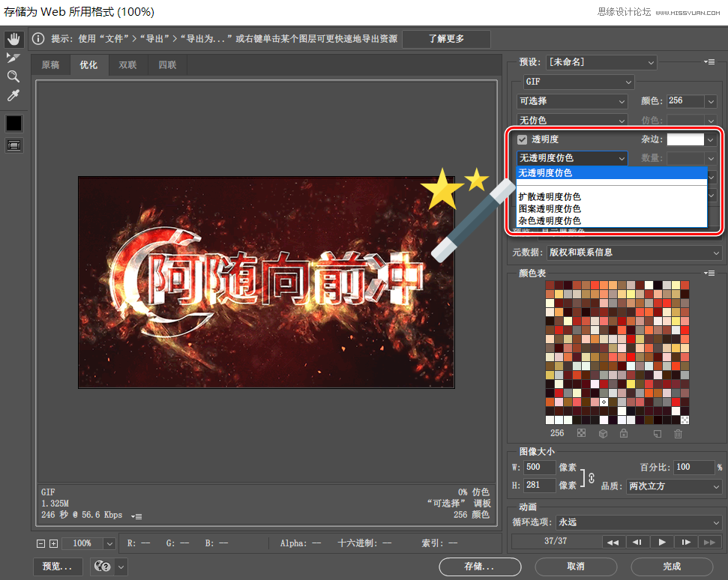Select the Slice Select tool
This screenshot has width=728, height=580.
pos(13,57)
